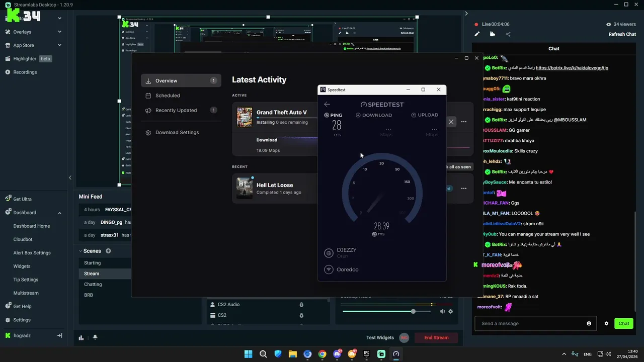The image size is (644, 362).
Task: Open Desktop Audio mixer gear settings
Action: tap(451, 311)
